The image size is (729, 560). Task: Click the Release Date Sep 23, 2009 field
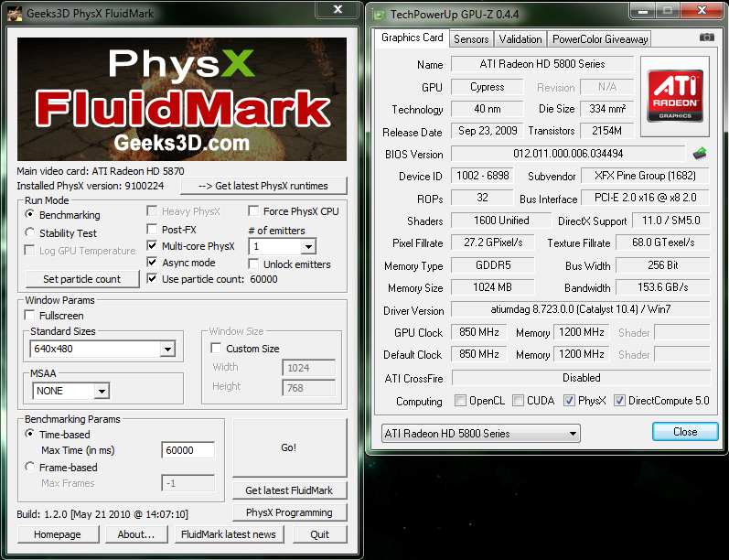pos(488,131)
